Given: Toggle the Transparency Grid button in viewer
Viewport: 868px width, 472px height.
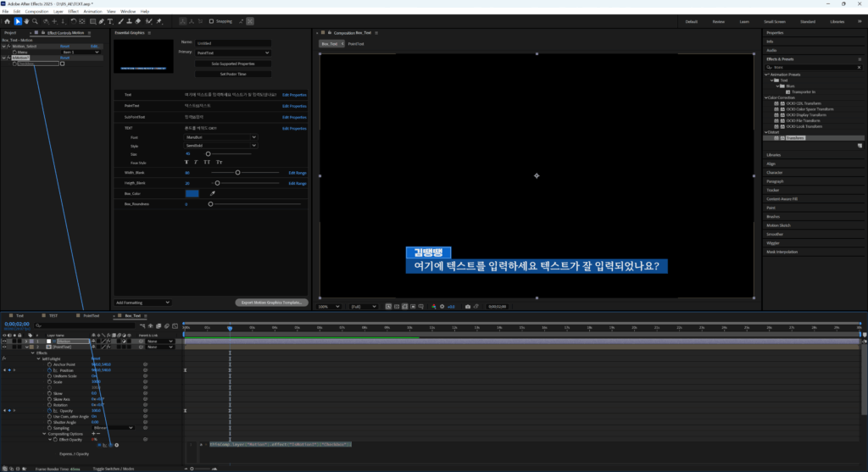Looking at the screenshot, I should (x=397, y=307).
